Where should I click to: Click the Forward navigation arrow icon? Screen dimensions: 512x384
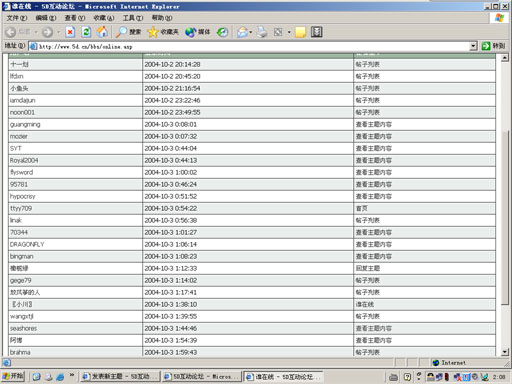47,32
